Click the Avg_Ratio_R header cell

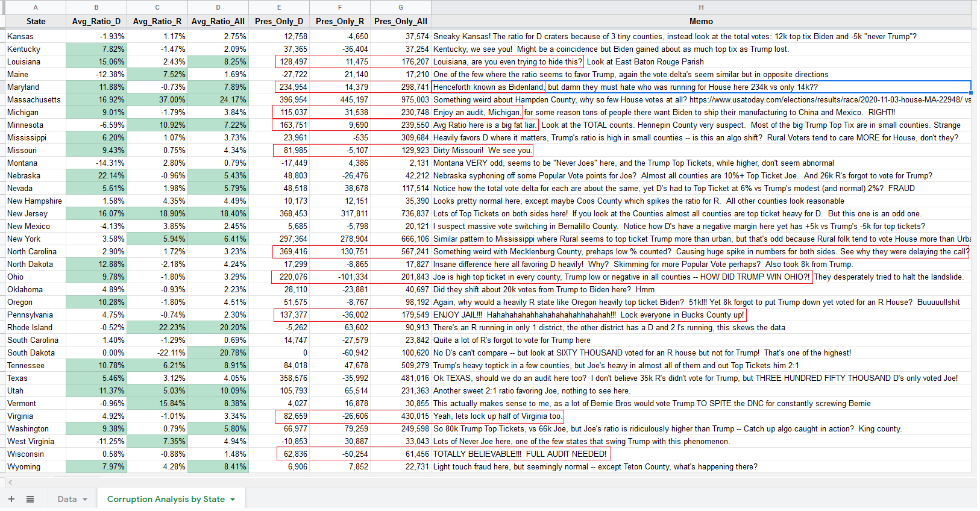coord(157,21)
